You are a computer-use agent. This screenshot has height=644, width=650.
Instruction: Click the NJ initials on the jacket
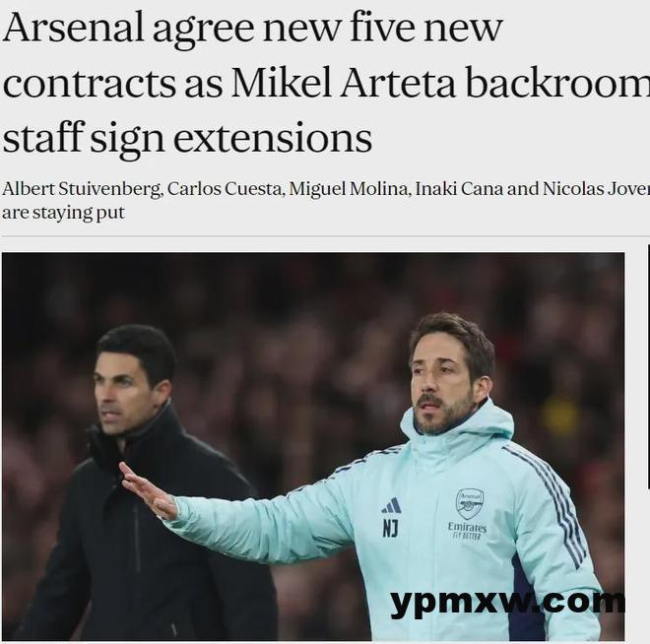click(390, 529)
